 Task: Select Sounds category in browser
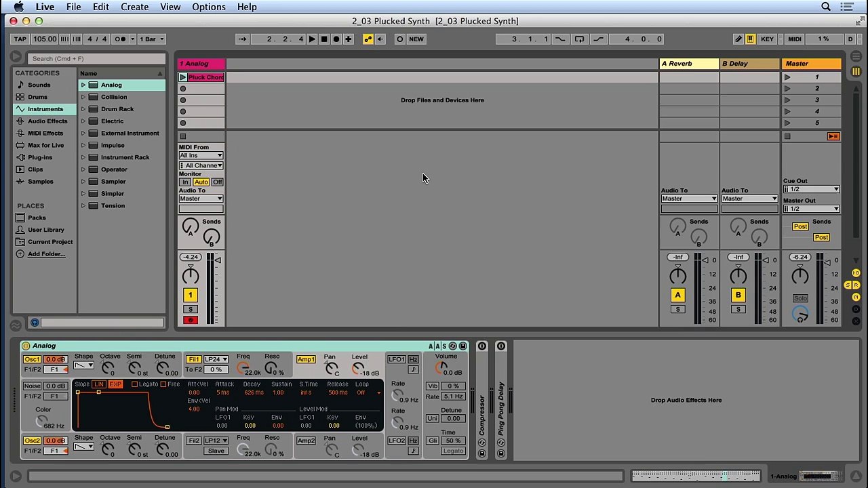pyautogui.click(x=39, y=85)
